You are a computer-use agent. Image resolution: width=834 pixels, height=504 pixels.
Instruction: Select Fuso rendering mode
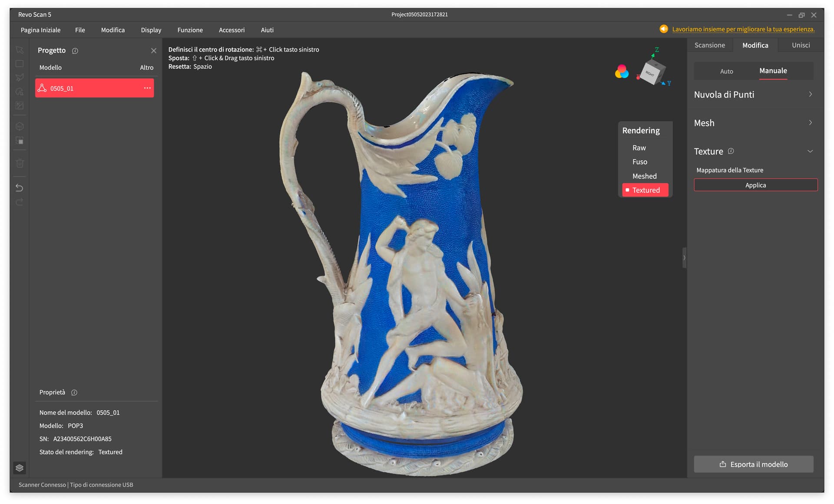click(640, 161)
